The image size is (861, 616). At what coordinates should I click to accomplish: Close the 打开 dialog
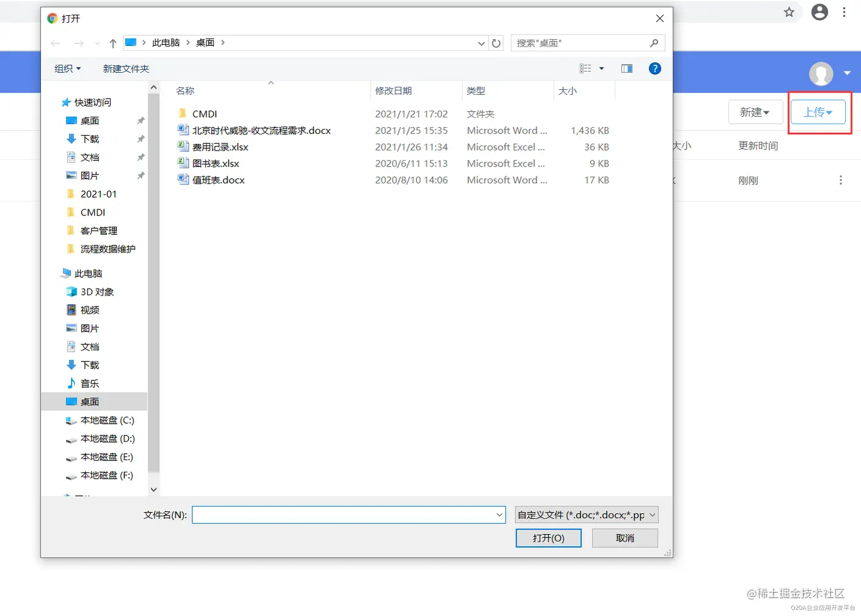click(x=660, y=18)
